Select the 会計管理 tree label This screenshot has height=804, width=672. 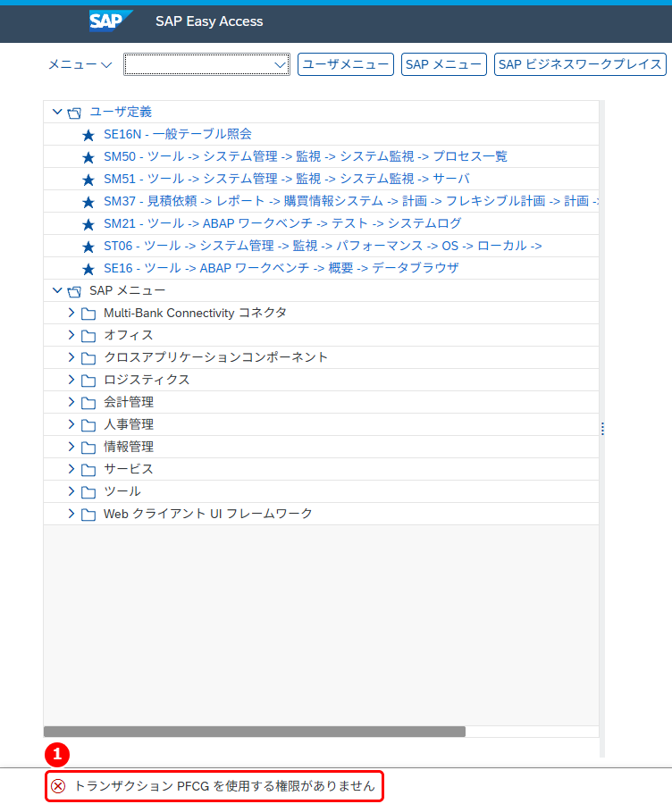(x=129, y=403)
